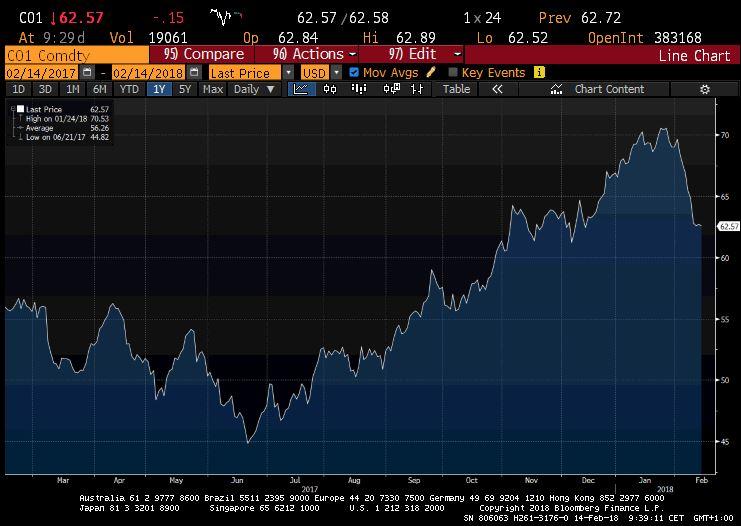Click pencil icon to edit moving averages
The width and height of the screenshot is (741, 526).
pyautogui.click(x=431, y=72)
